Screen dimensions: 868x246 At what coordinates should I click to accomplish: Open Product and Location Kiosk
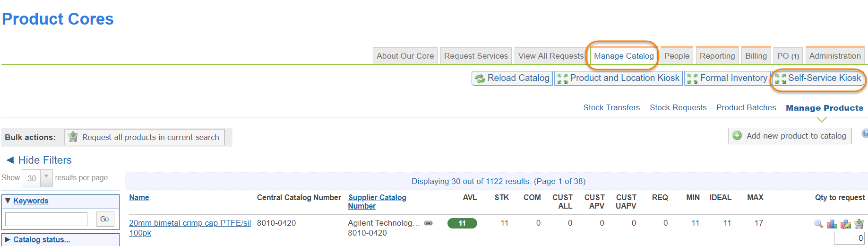pyautogui.click(x=618, y=78)
